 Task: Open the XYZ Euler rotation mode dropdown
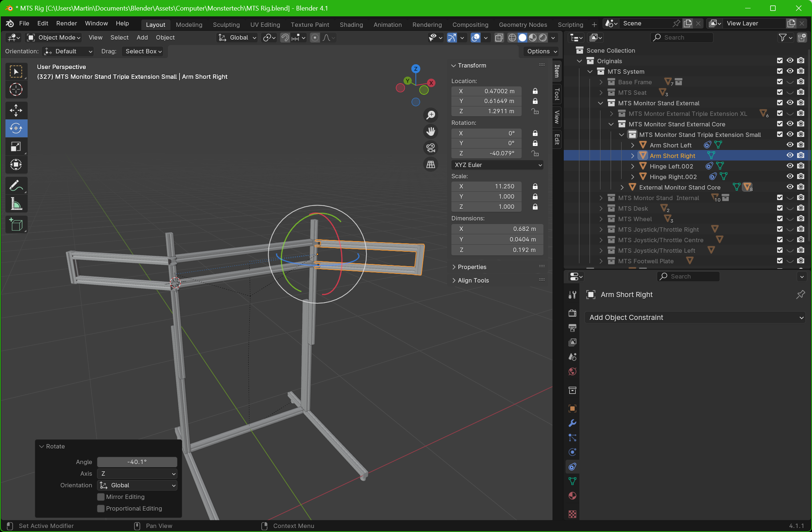click(x=498, y=165)
